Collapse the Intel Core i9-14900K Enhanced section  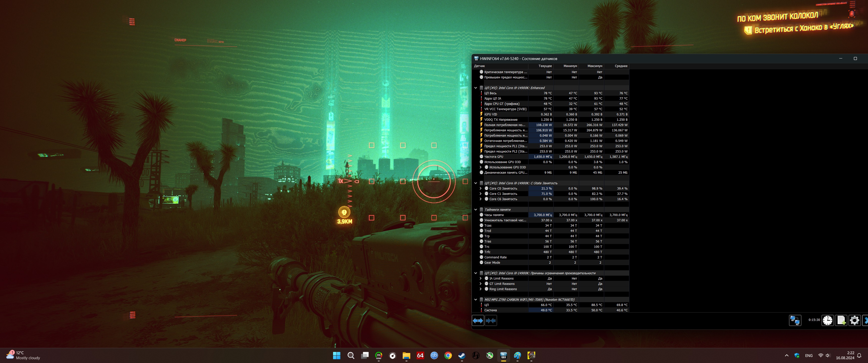tap(476, 88)
